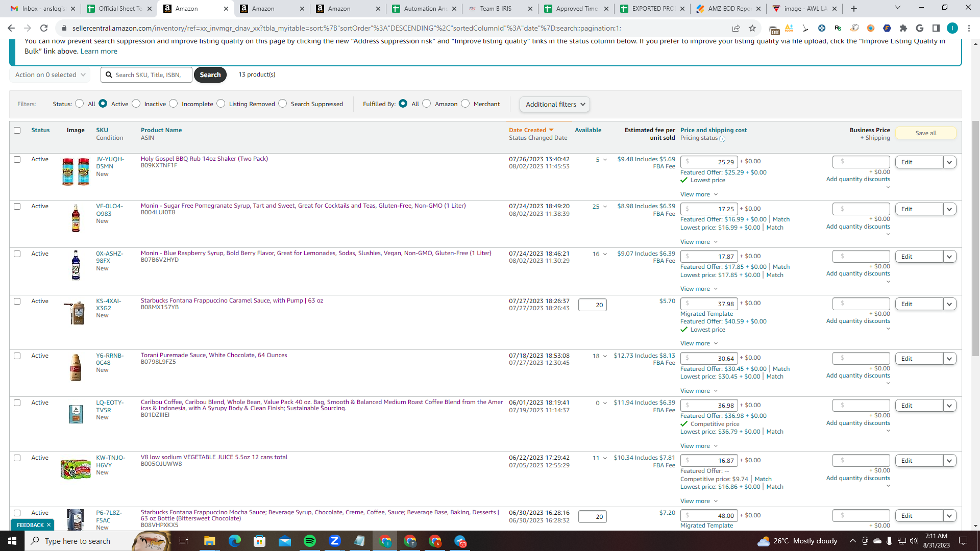Click the Pricing status info icon
Viewport: 980px width, 551px height.
coord(722,139)
